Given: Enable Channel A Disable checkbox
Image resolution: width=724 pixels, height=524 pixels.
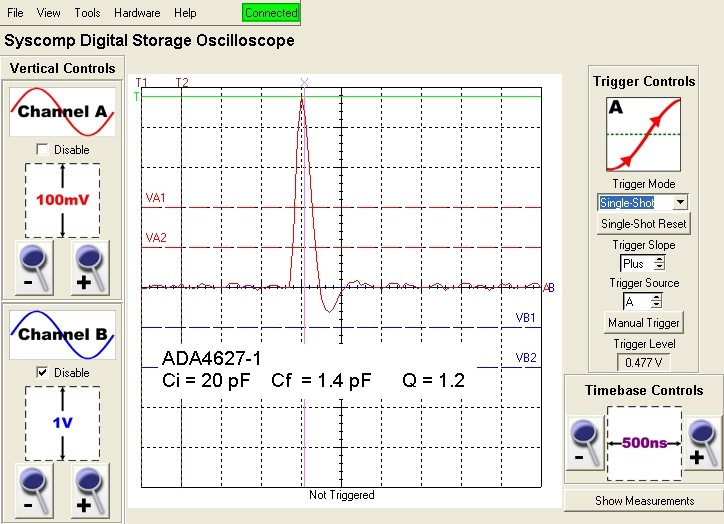Looking at the screenshot, I should [x=42, y=149].
